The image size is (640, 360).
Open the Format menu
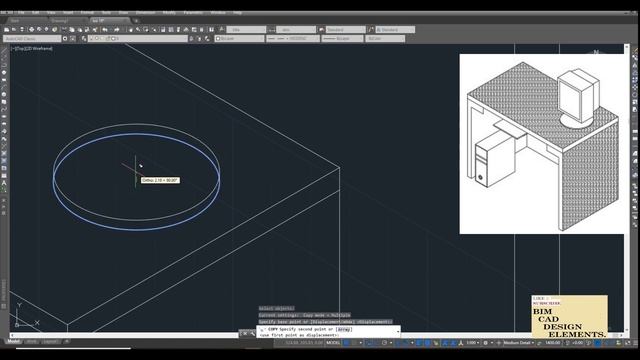(87, 13)
